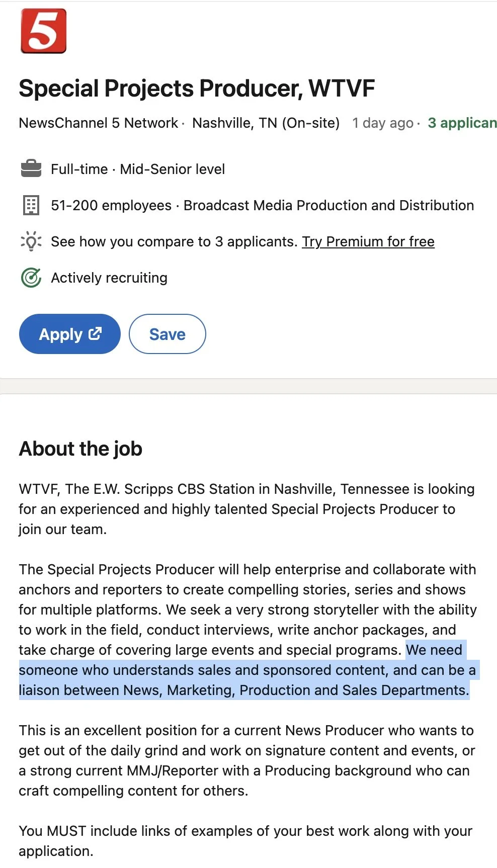
Task: Click Broadcast Media Production and Distribution text
Action: (x=328, y=205)
